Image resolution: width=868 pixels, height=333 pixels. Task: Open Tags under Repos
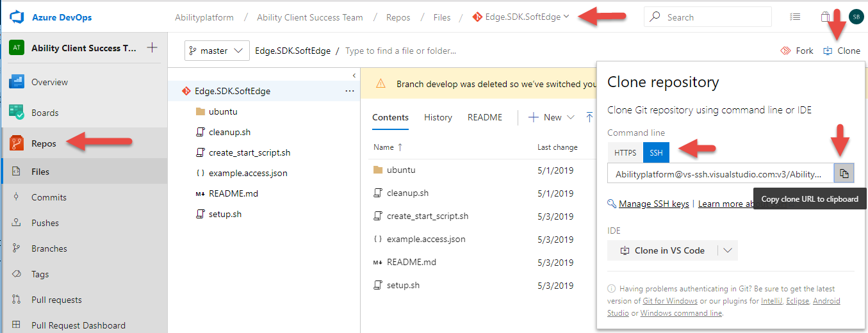click(40, 274)
